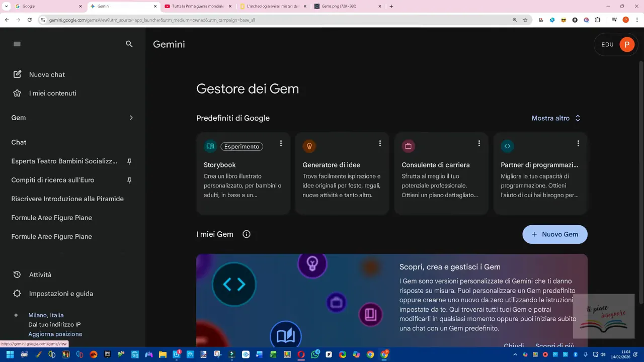Viewport: 644px width, 362px height.
Task: Open Partner di programmazione three-dot menu
Action: [578, 143]
